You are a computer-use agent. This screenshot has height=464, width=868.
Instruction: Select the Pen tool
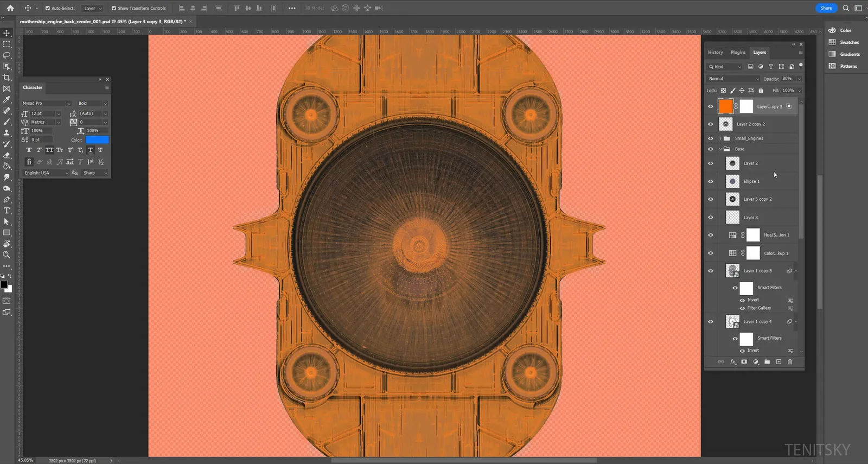pos(7,199)
